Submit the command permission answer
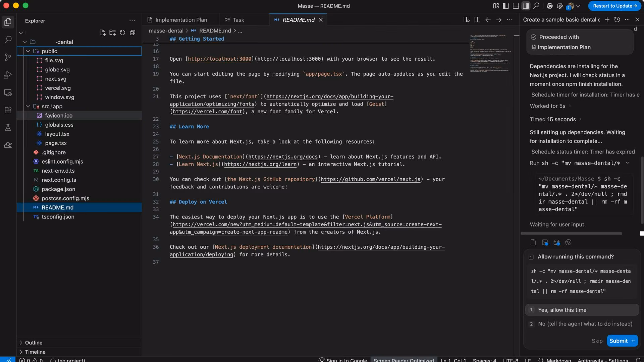The height and width of the screenshot is (362, 644). (x=622, y=341)
